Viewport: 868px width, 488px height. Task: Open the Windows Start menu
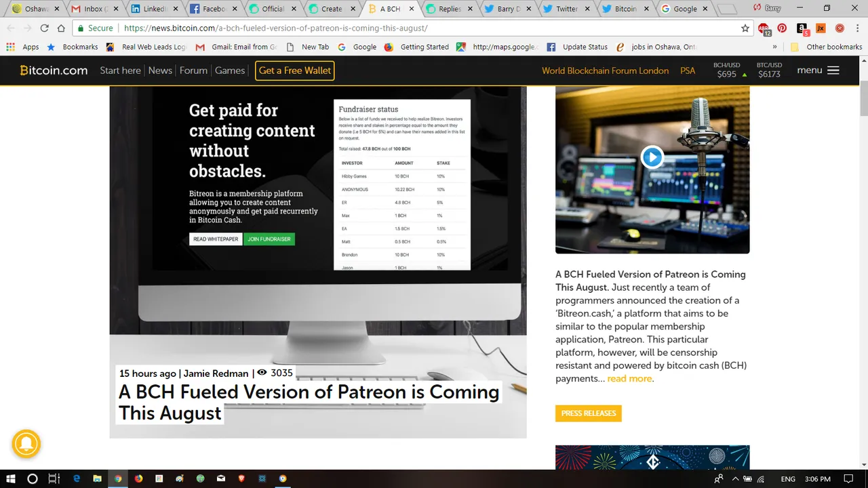[x=11, y=479]
